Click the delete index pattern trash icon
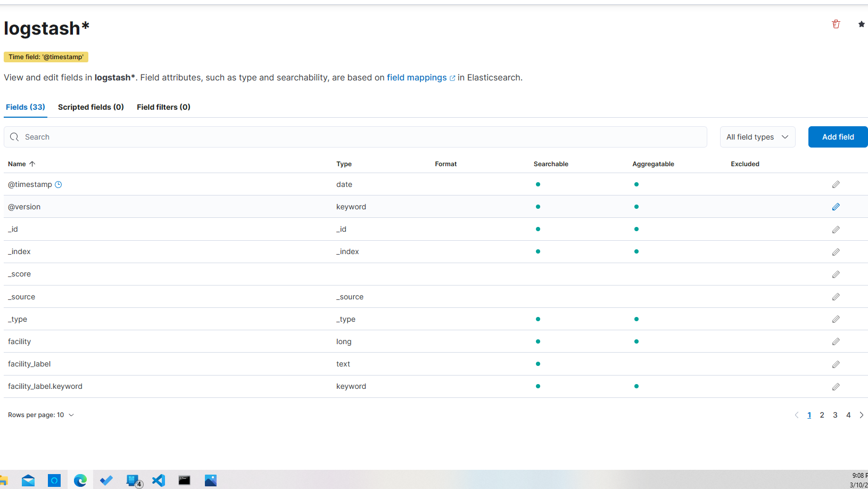 [836, 24]
